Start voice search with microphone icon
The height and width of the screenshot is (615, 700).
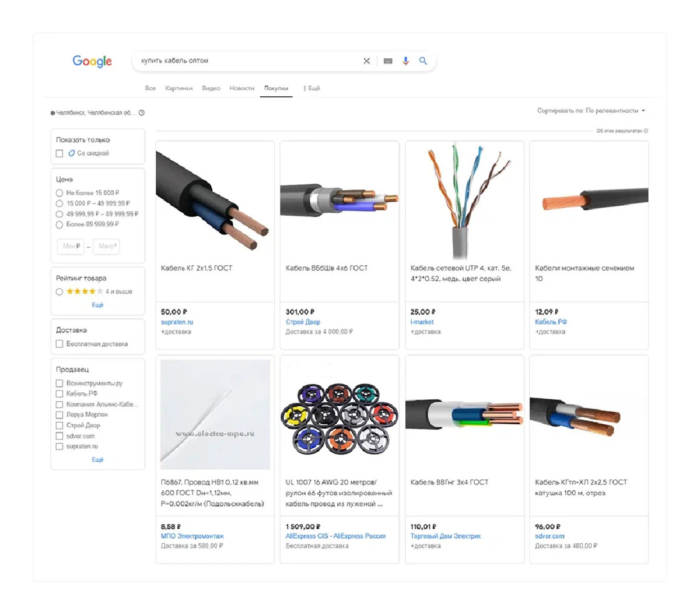[x=405, y=61]
